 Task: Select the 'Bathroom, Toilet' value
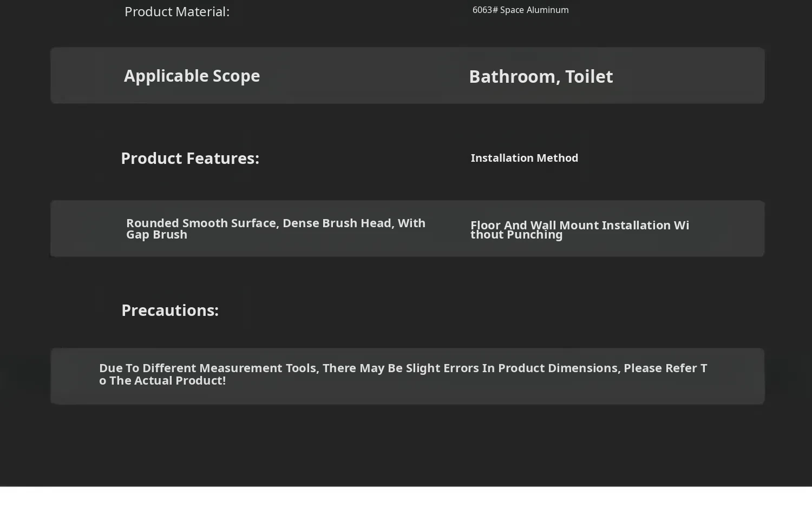click(541, 77)
